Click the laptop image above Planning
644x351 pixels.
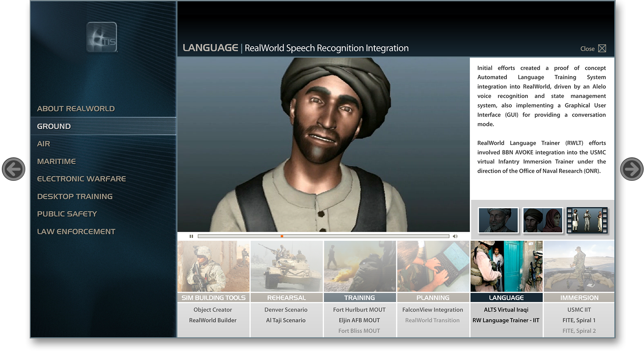pos(433,266)
